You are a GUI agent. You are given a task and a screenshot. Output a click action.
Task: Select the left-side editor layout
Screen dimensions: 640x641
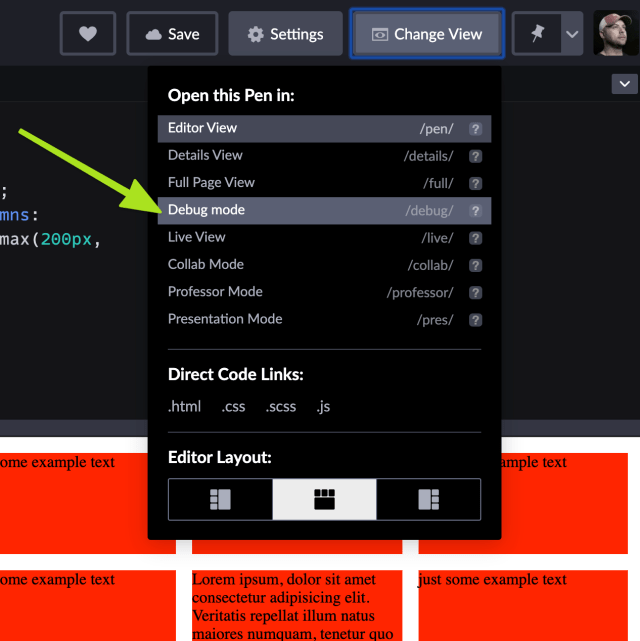[x=220, y=499]
